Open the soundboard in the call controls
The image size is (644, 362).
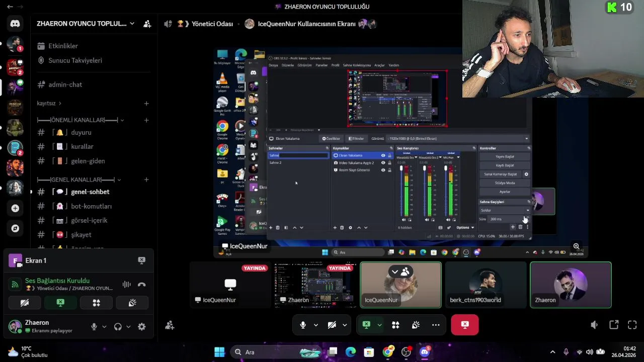(x=416, y=325)
